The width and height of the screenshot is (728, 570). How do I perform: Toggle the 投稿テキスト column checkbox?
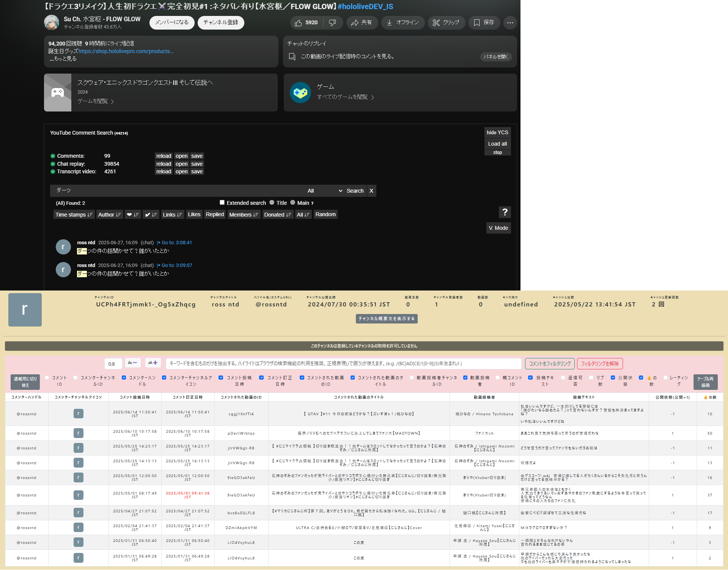click(x=530, y=378)
